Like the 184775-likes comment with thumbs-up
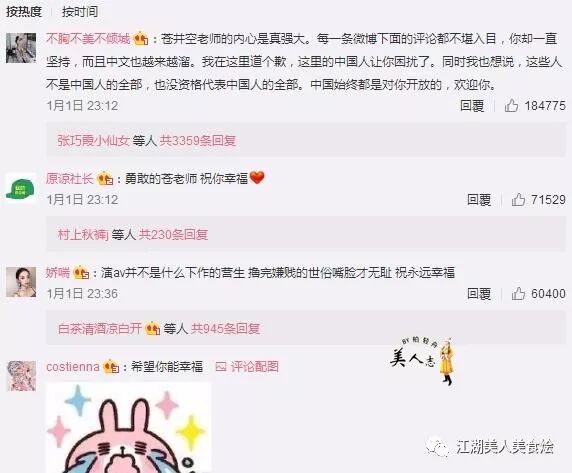 pyautogui.click(x=511, y=105)
